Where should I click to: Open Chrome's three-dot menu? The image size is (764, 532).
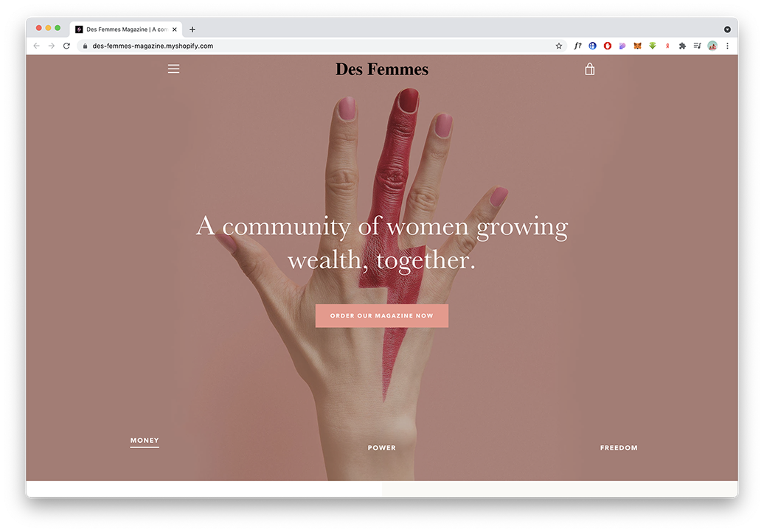point(727,46)
